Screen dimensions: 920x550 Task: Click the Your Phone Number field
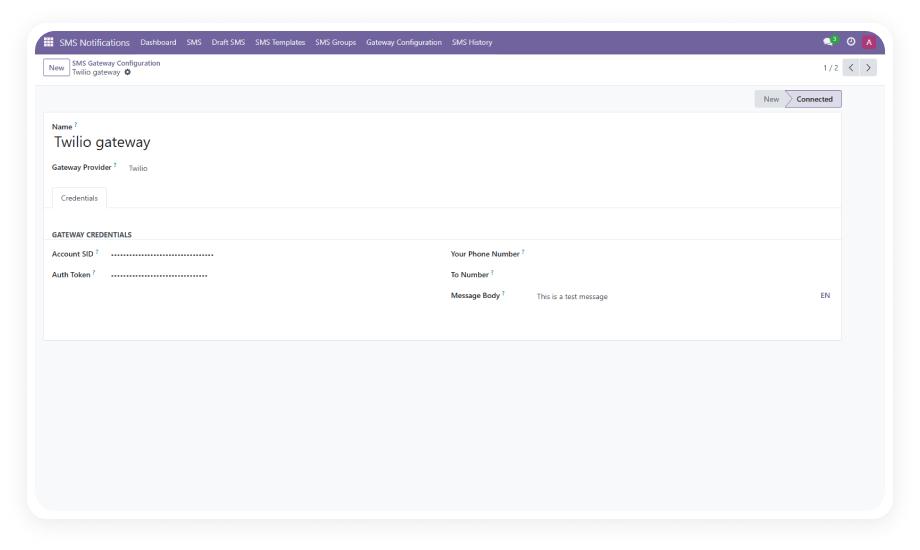click(x=684, y=254)
